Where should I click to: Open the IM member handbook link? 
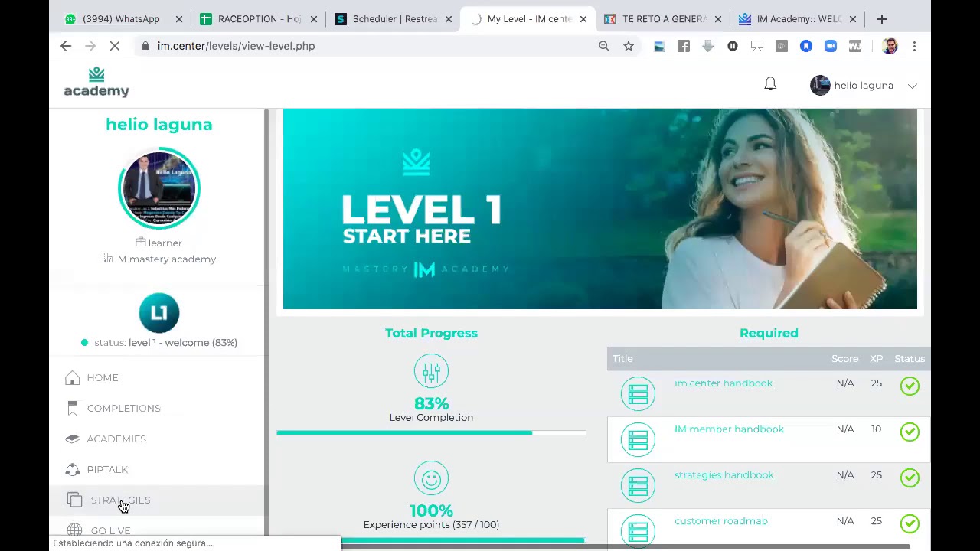(x=729, y=429)
